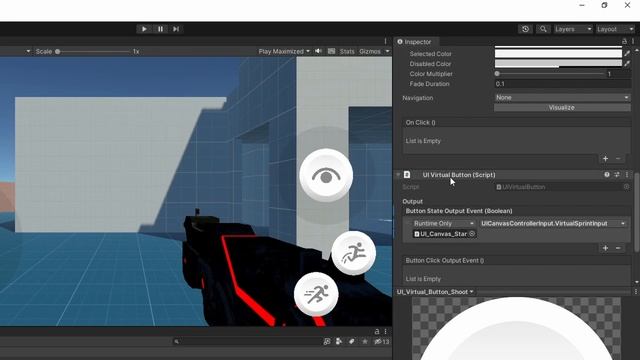Toggle the bottom panel lock icon
The image size is (640, 360).
(377, 331)
